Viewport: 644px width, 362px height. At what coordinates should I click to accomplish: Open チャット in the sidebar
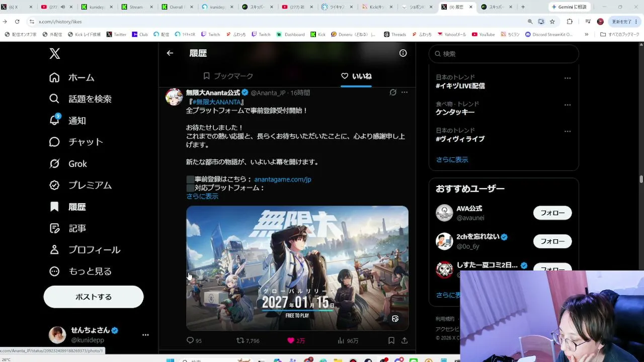pyautogui.click(x=76, y=142)
